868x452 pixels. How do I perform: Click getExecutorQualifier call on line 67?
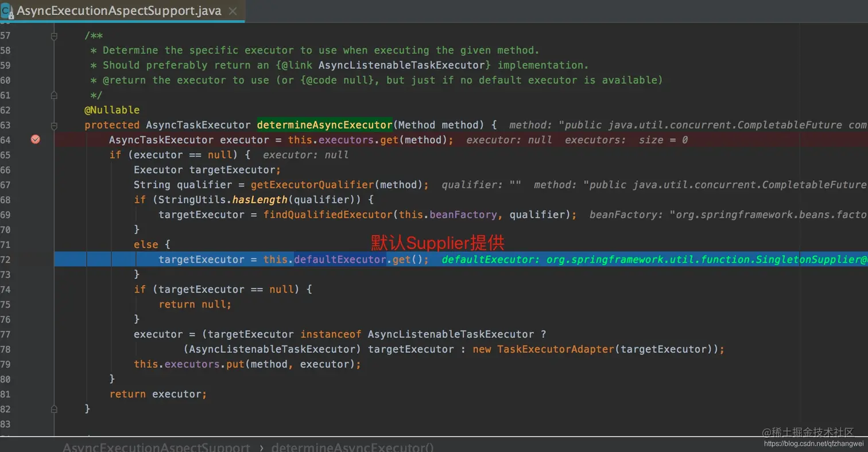point(312,185)
